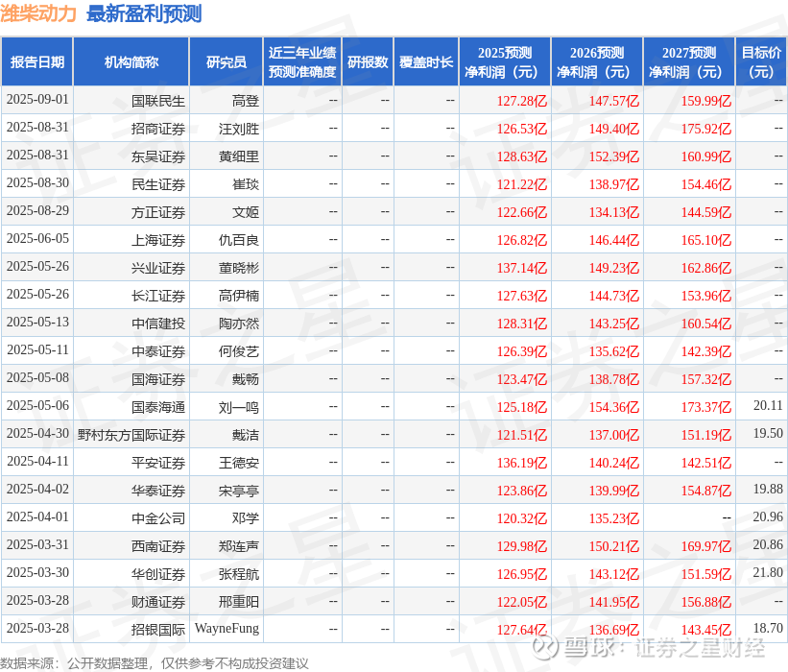
Task: Select researcher WayneFung
Action: point(227,629)
